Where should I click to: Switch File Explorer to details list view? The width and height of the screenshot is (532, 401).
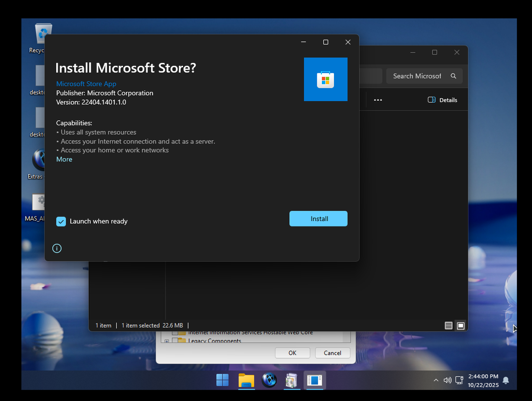click(449, 326)
